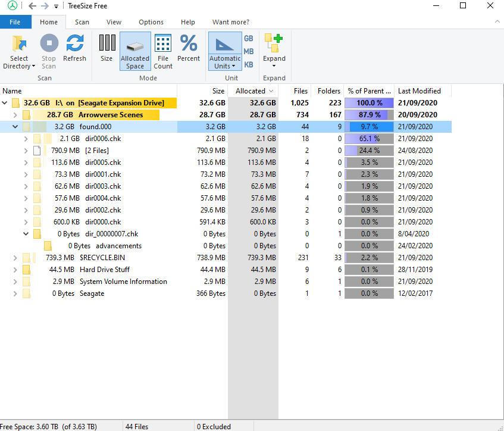
Task: Refresh the current scan
Action: click(74, 52)
